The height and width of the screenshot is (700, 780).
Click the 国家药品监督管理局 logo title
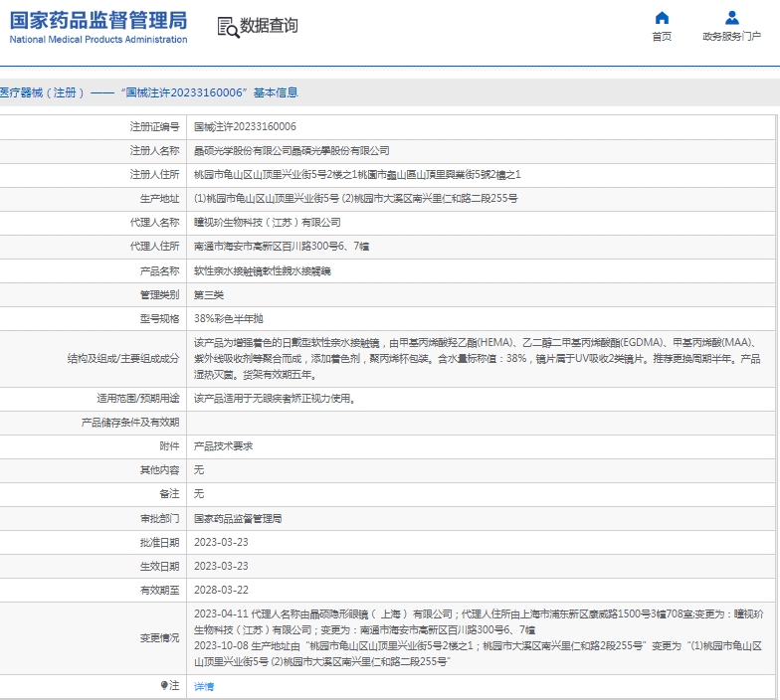tap(98, 20)
